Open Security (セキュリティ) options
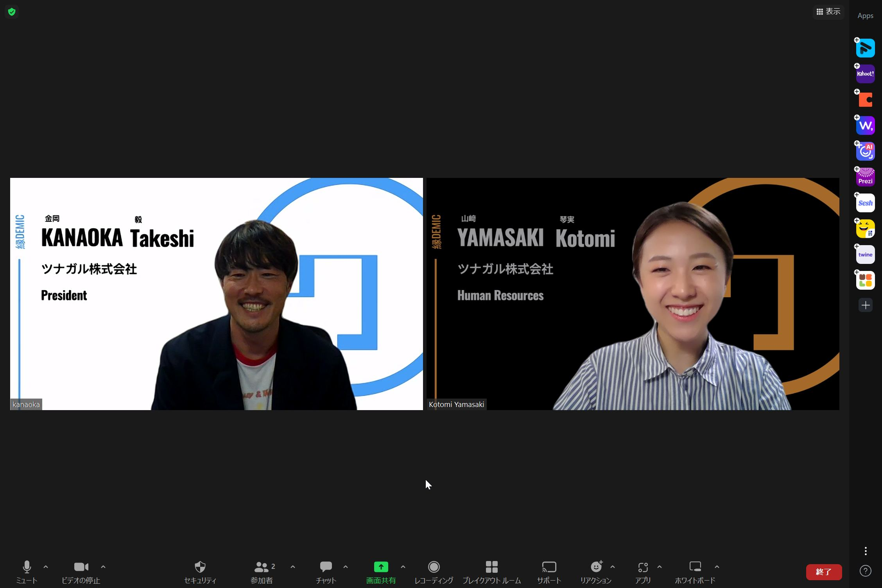Image resolution: width=882 pixels, height=588 pixels. [200, 572]
